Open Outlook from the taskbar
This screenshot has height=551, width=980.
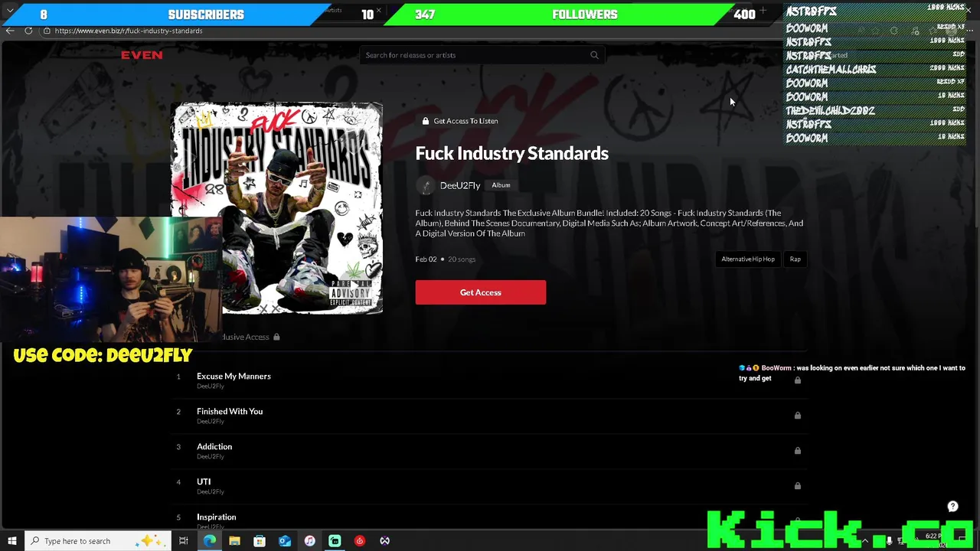[x=285, y=541]
